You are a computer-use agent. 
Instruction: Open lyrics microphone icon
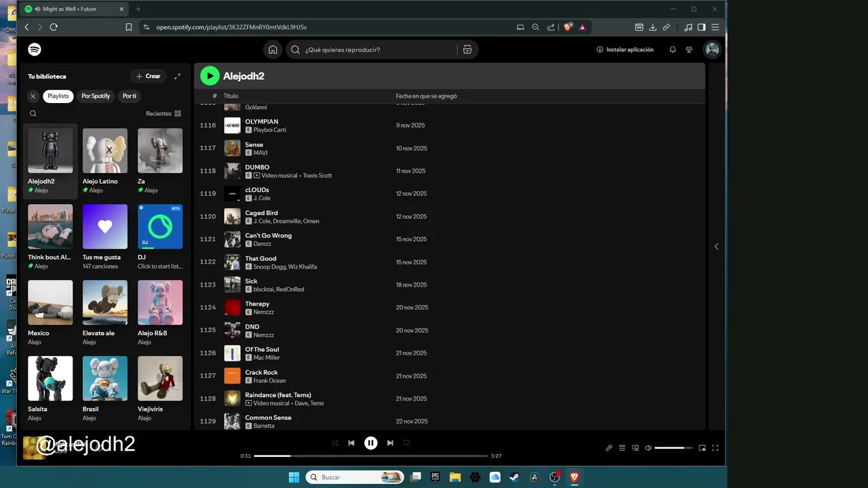(609, 448)
